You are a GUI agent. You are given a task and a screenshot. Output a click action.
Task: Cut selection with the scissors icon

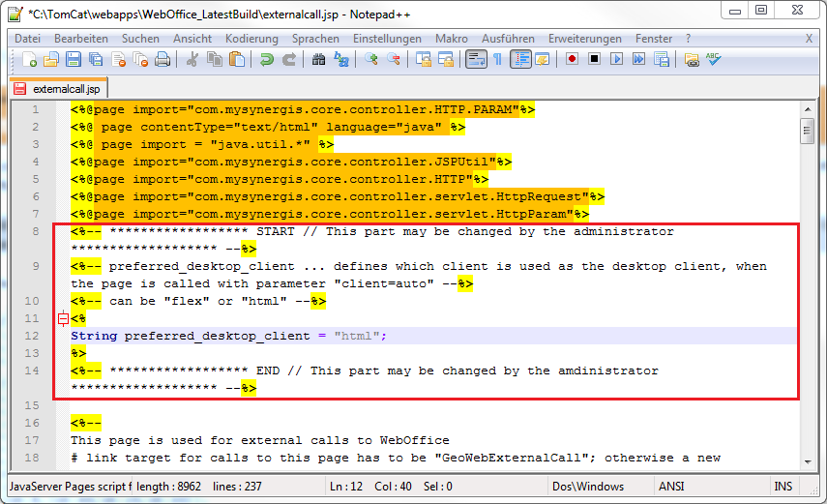(x=192, y=60)
